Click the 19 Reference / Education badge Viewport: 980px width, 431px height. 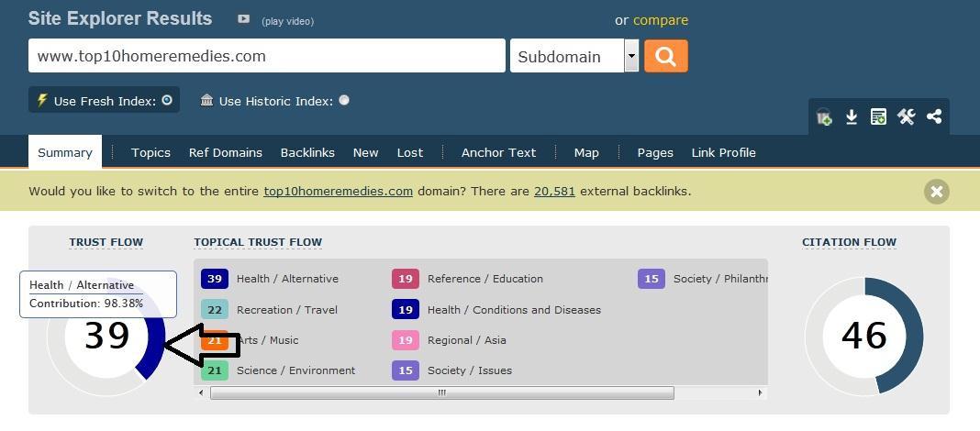coord(406,279)
